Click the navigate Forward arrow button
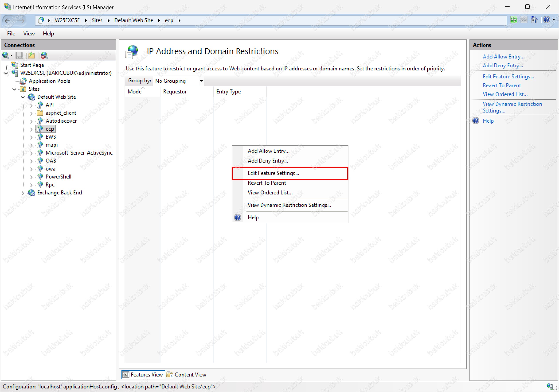 [x=21, y=20]
